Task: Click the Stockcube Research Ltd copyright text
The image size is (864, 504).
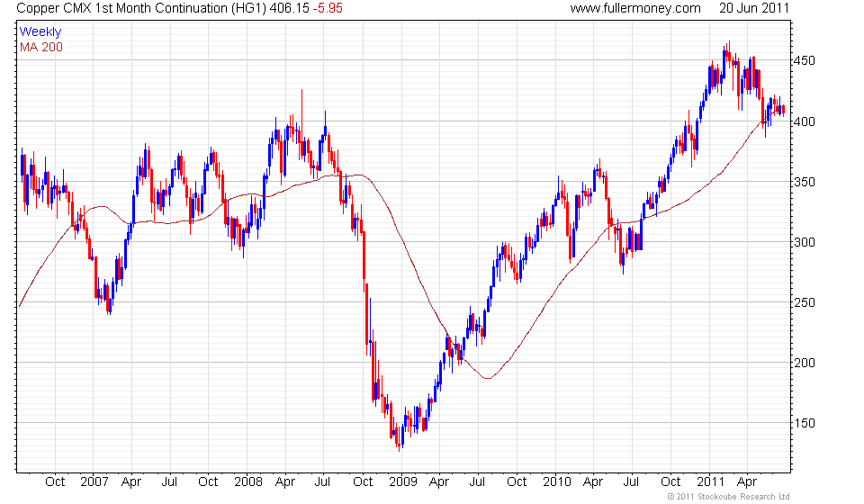Action: (728, 497)
